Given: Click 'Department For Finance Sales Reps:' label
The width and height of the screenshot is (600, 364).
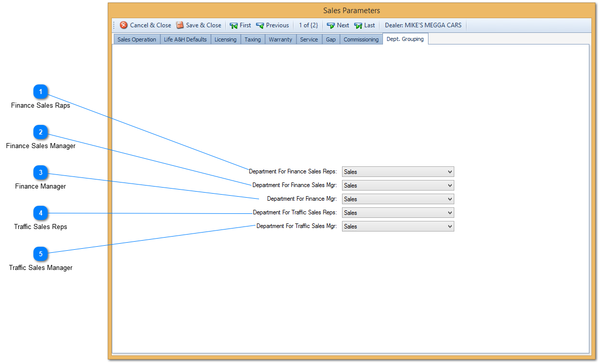Looking at the screenshot, I should (x=293, y=172).
